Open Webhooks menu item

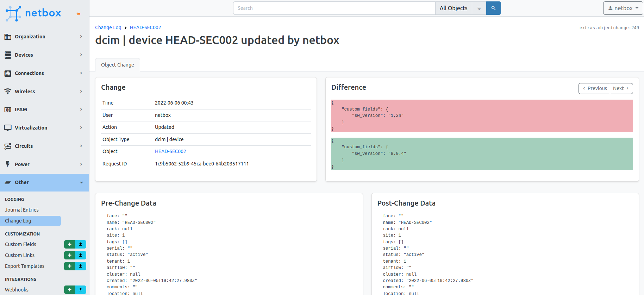point(17,290)
